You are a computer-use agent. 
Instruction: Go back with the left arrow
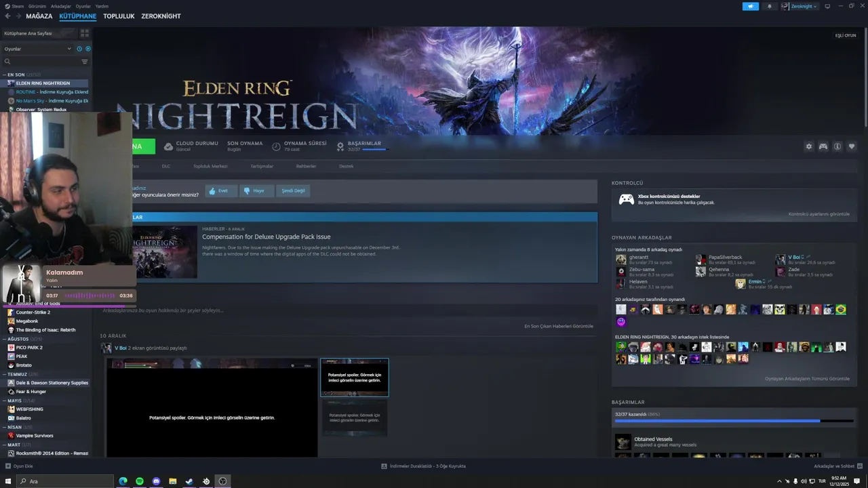[x=7, y=16]
